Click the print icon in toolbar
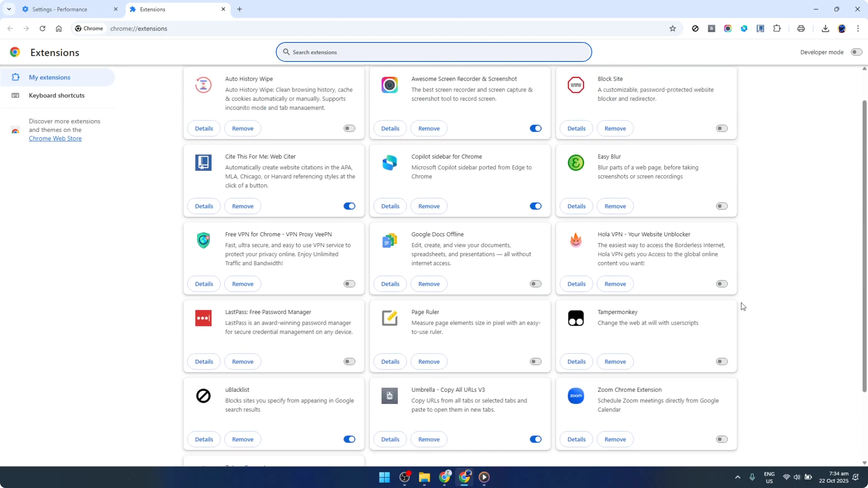Image resolution: width=868 pixels, height=488 pixels. tap(801, 29)
